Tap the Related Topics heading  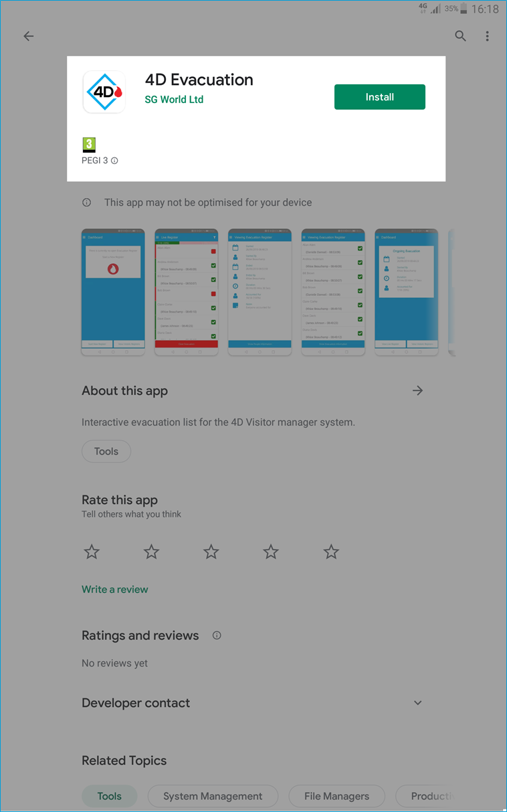(124, 760)
